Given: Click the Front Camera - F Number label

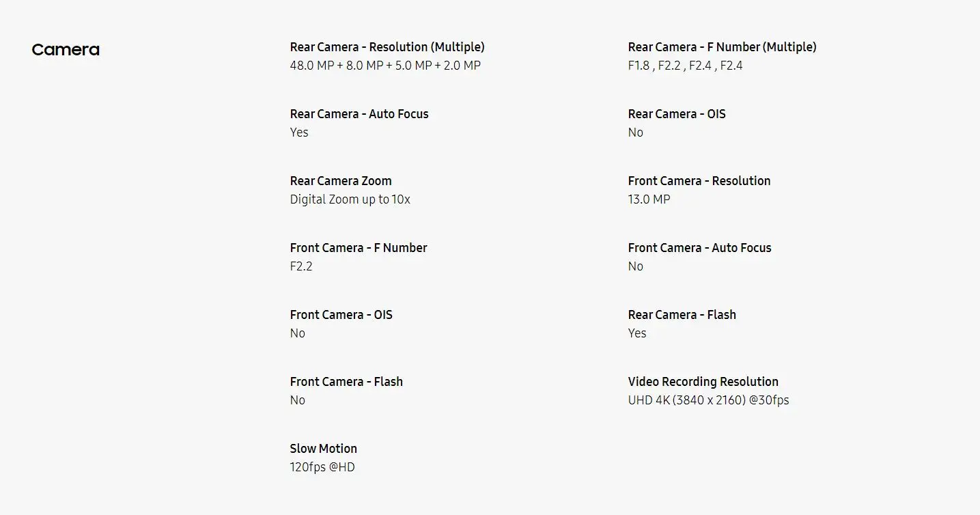Looking at the screenshot, I should (359, 248).
